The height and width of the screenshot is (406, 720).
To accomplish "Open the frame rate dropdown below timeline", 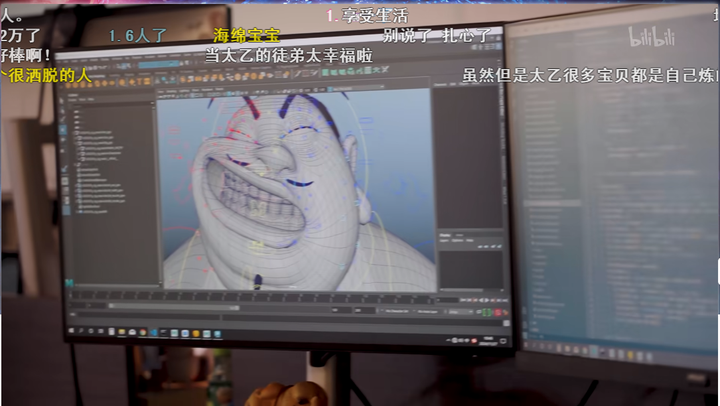I will click(x=460, y=312).
